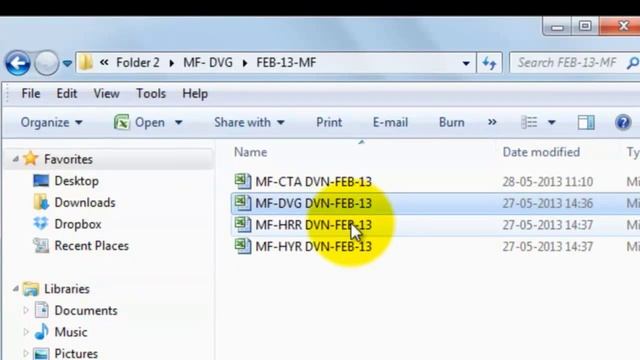Screen dimensions: 640x360
Task: Click the folder icon in address bar
Action: [86, 62]
